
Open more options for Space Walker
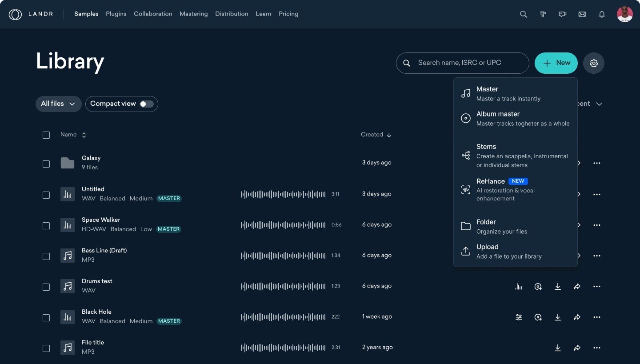pos(597,225)
